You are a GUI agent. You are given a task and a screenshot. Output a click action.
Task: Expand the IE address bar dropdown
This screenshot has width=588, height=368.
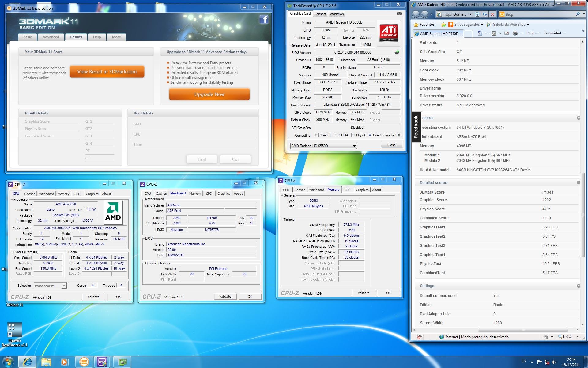pos(470,14)
